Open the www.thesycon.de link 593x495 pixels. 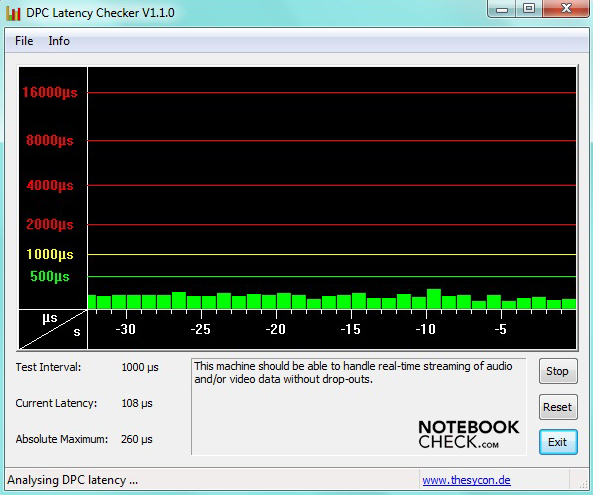[x=466, y=480]
